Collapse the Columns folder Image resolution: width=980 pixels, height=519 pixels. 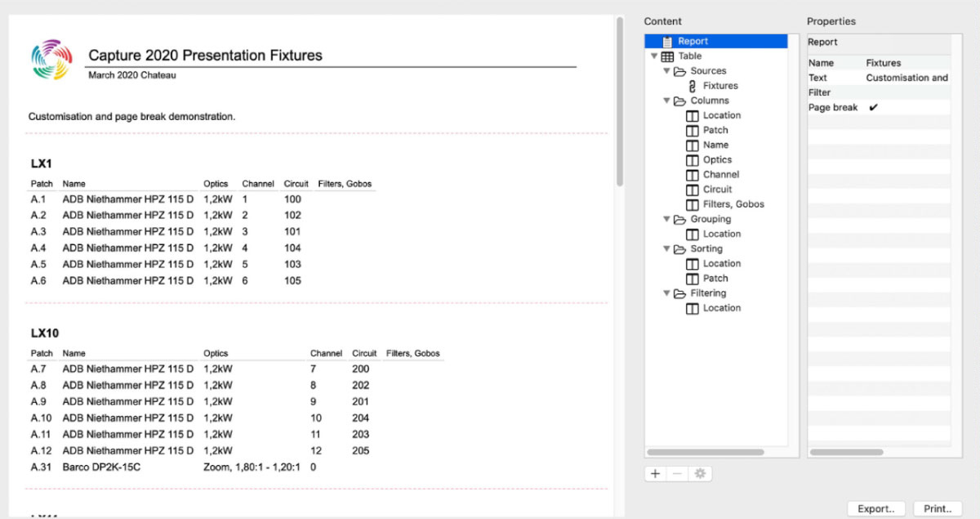click(666, 101)
